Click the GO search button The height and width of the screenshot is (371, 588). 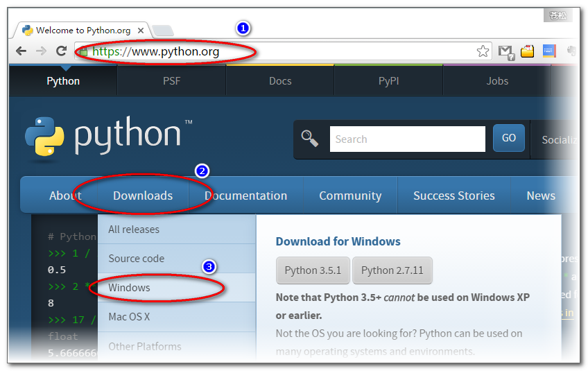tap(508, 138)
